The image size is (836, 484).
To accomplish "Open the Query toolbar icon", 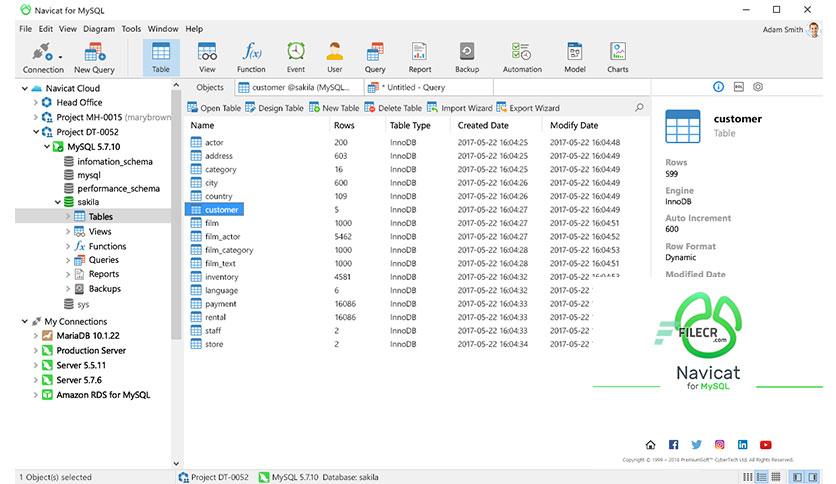I will 375,58.
